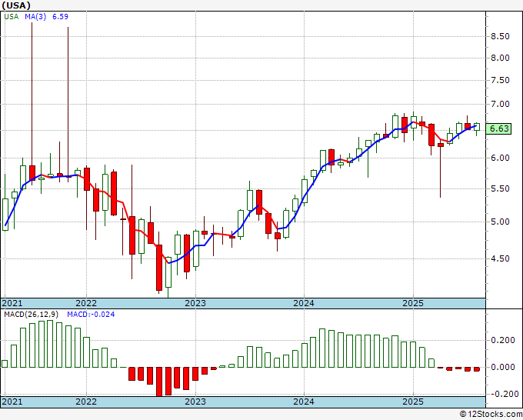The height and width of the screenshot is (420, 523).
Task: Click the 4.50 price axis label
Action: pyautogui.click(x=500, y=258)
